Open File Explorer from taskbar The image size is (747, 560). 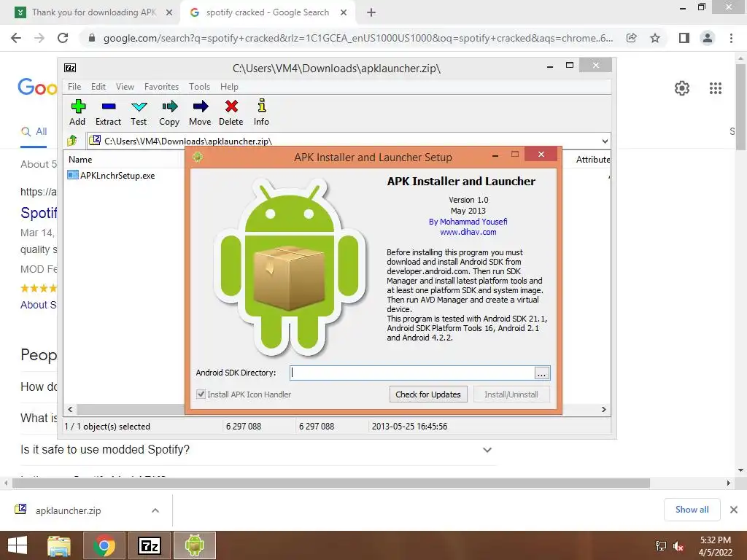58,545
